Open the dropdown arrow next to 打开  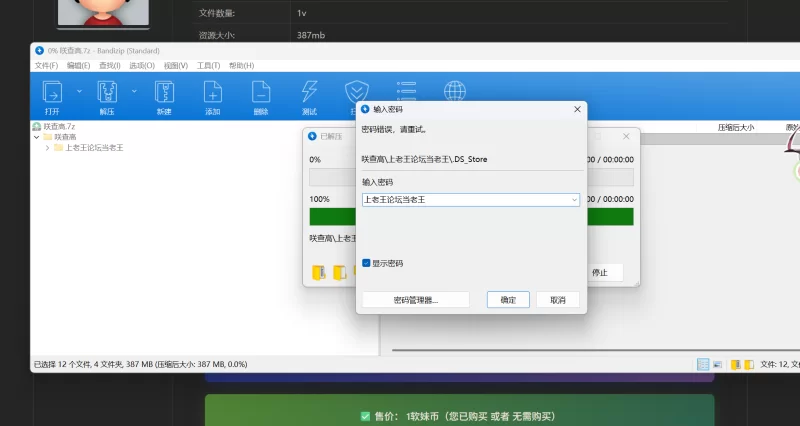[x=79, y=91]
